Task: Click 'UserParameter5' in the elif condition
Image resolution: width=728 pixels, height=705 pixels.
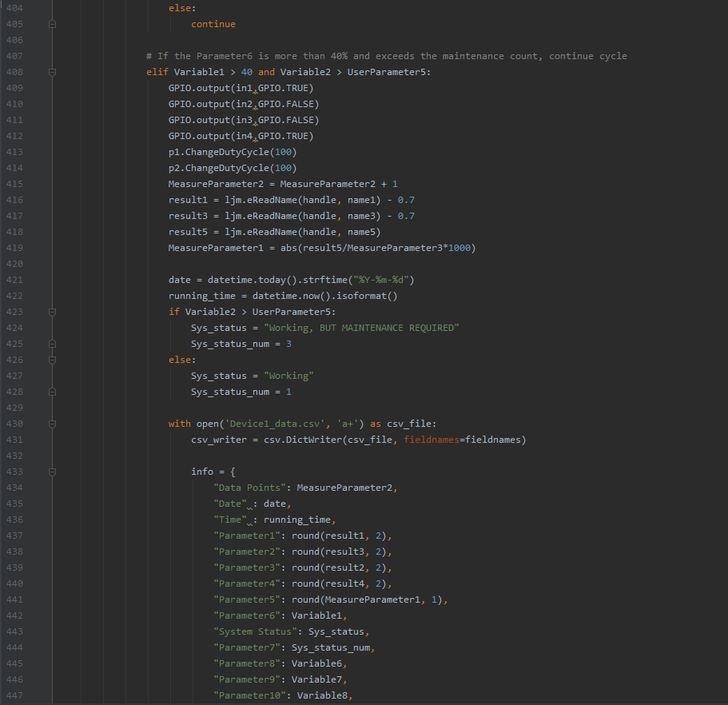Action: point(386,72)
